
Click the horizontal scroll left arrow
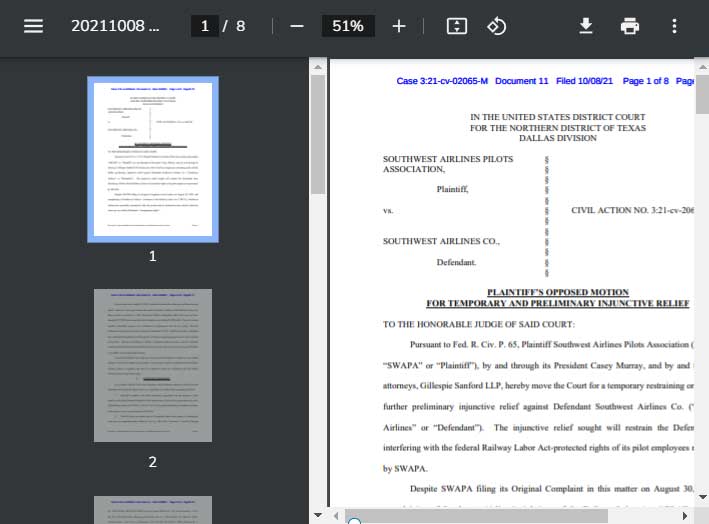coord(336,516)
